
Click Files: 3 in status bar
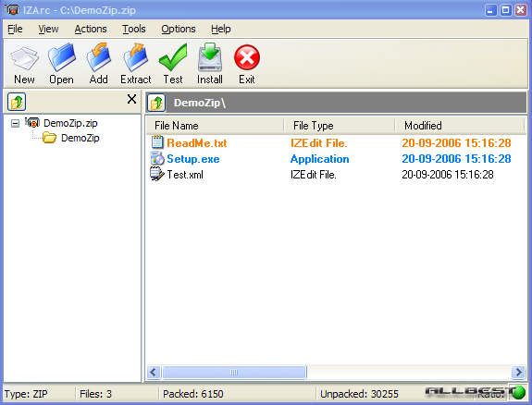point(95,394)
